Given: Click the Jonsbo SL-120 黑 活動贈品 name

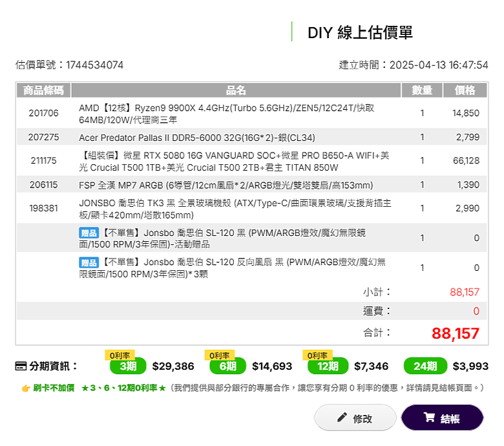Looking at the screenshot, I should click(x=222, y=239).
